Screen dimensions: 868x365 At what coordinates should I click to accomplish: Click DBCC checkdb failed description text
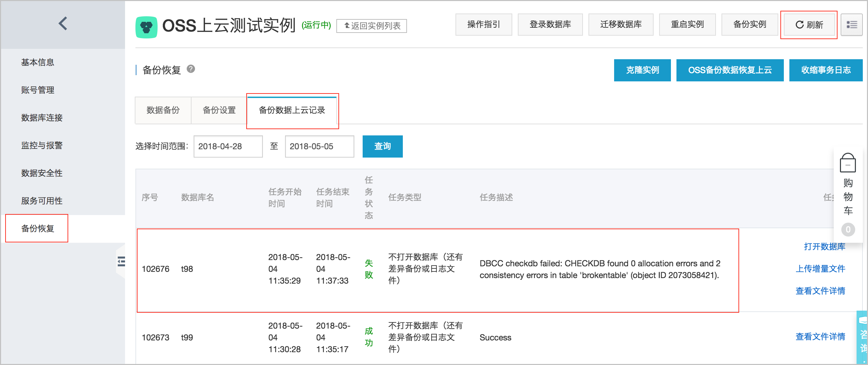point(600,269)
